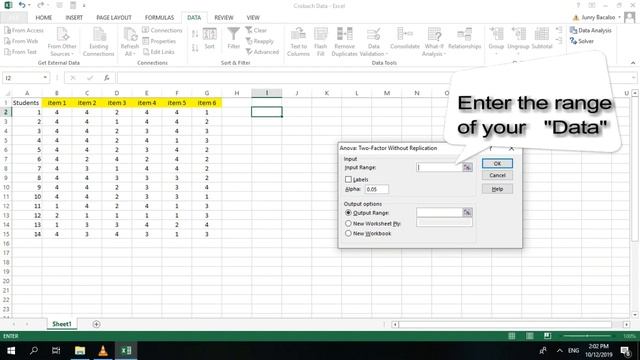This screenshot has width=640, height=360.
Task: Click Insert Function fx button
Action: (x=107, y=78)
